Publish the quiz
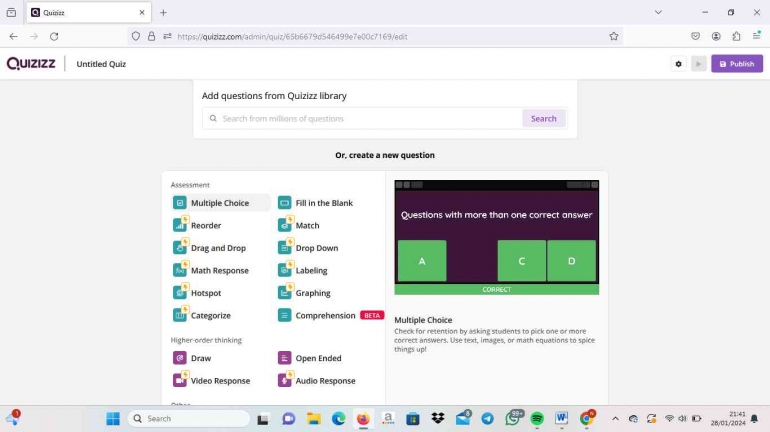770x432 pixels. tap(737, 64)
